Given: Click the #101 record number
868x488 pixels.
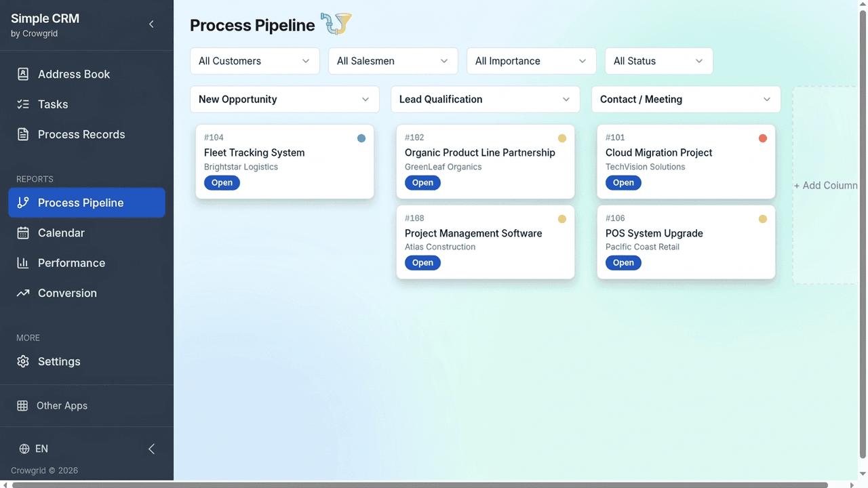Looking at the screenshot, I should tap(615, 138).
